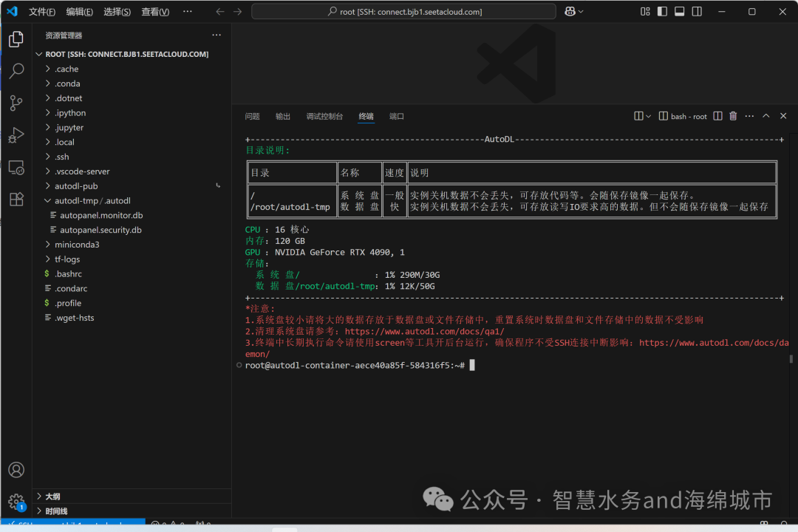Screen dimensions: 798x532
Task: Expand the .ipython folder
Action: (x=132, y=112)
